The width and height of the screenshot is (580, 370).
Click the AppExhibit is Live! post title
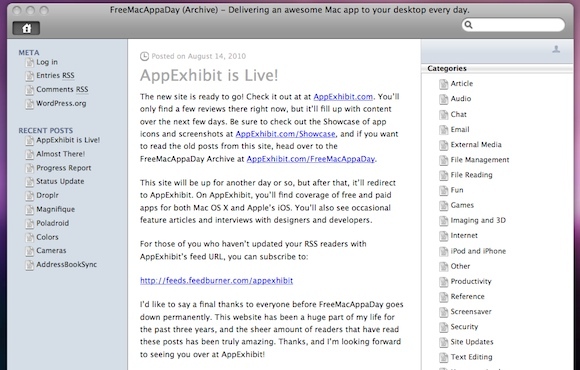pyautogui.click(x=209, y=75)
